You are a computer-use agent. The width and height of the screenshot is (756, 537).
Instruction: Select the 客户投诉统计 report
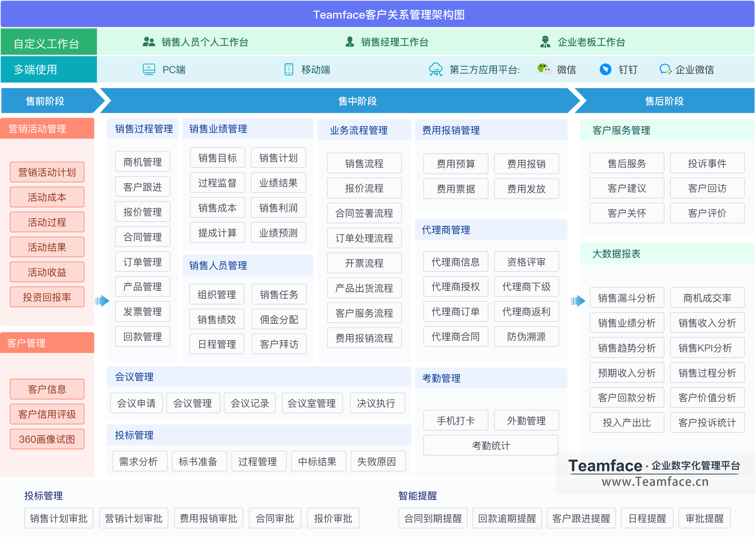[707, 423]
